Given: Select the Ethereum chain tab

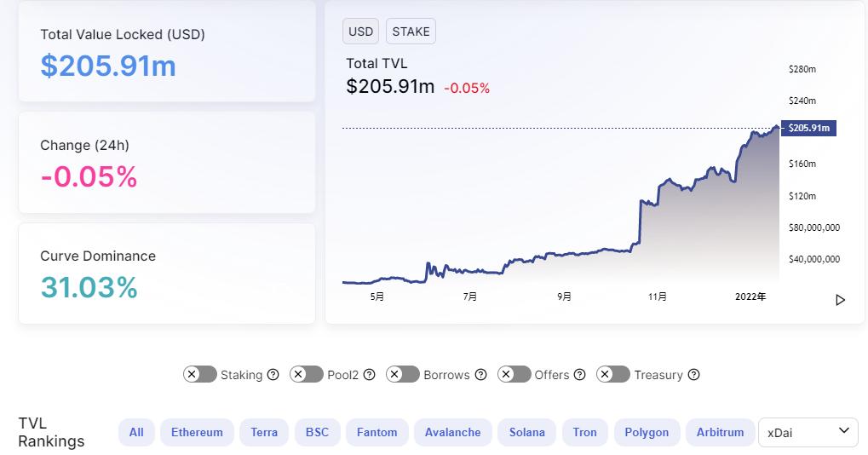Looking at the screenshot, I should [197, 432].
